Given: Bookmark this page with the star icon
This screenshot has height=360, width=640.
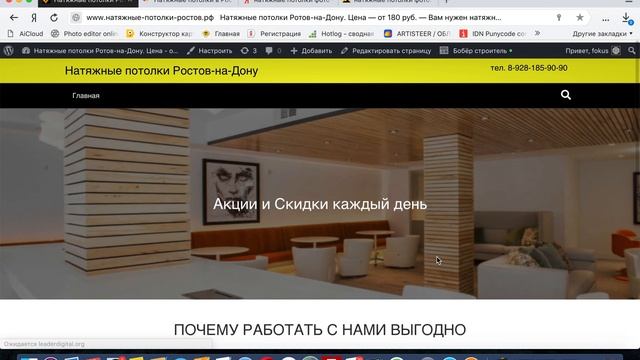Looking at the screenshot, I should point(580,18).
